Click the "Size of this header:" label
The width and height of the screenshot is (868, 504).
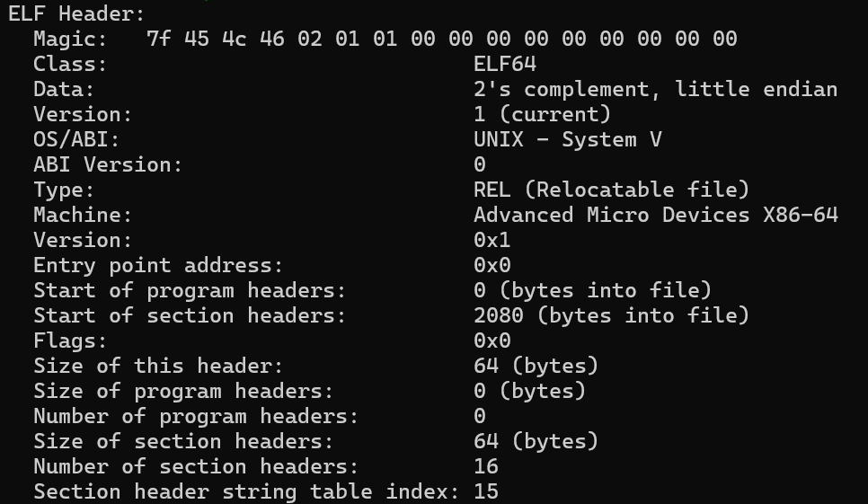click(158, 366)
